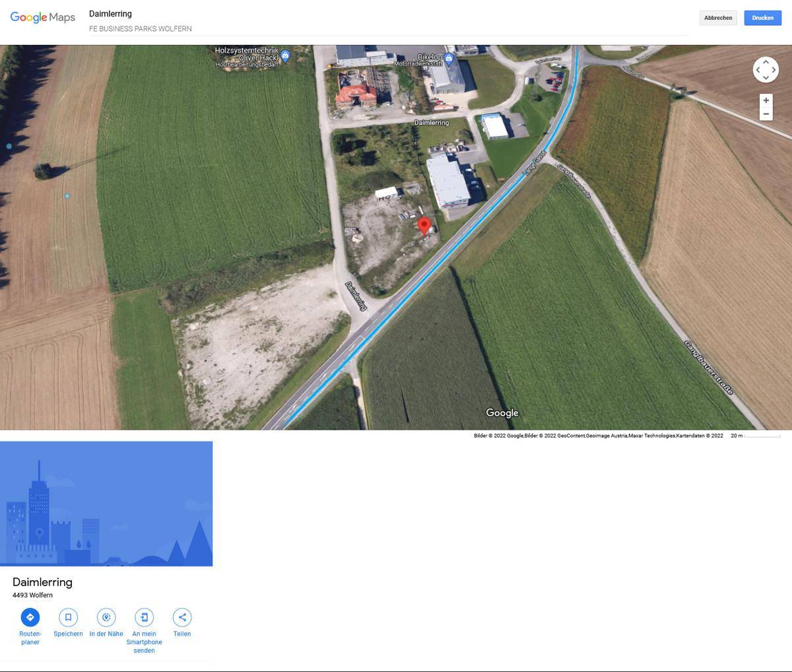Screen dimensions: 792x672
Task: Click the Ganglbauerstraße street label
Action: pos(709,368)
